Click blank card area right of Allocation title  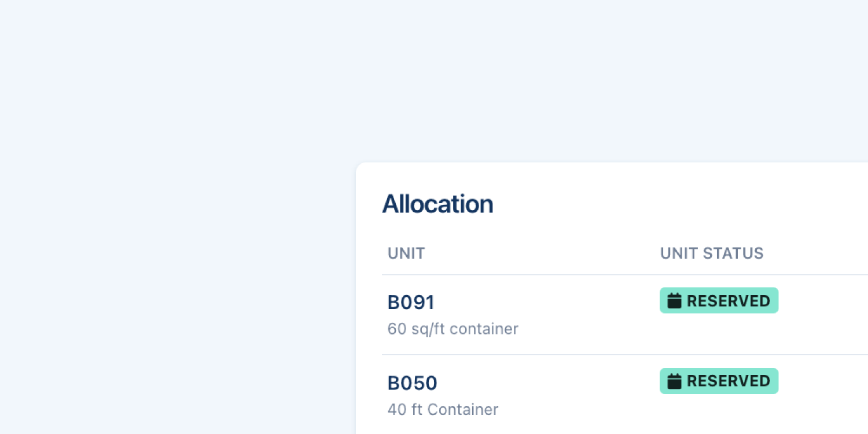point(665,204)
